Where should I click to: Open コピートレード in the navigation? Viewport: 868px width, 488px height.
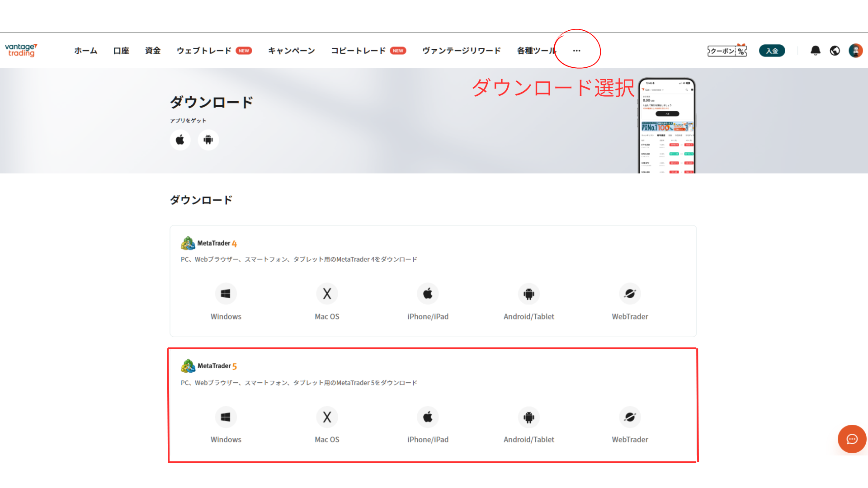click(x=358, y=51)
